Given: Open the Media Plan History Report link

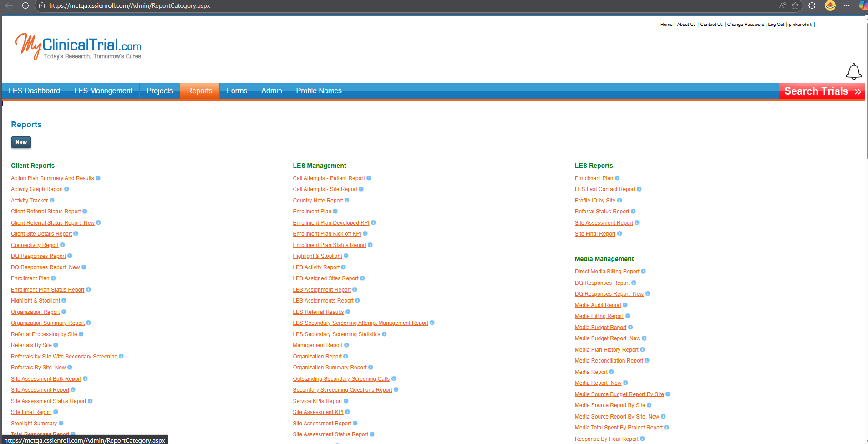Looking at the screenshot, I should point(606,350).
